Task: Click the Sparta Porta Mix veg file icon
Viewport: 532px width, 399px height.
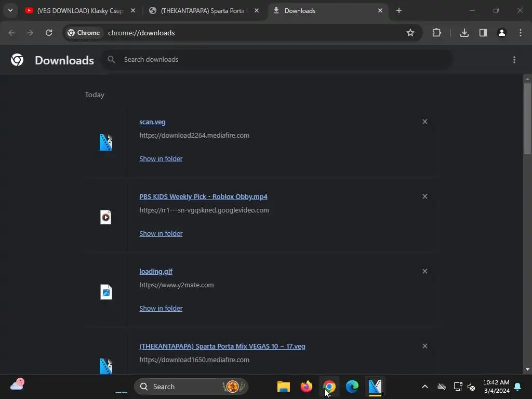Action: [x=106, y=366]
